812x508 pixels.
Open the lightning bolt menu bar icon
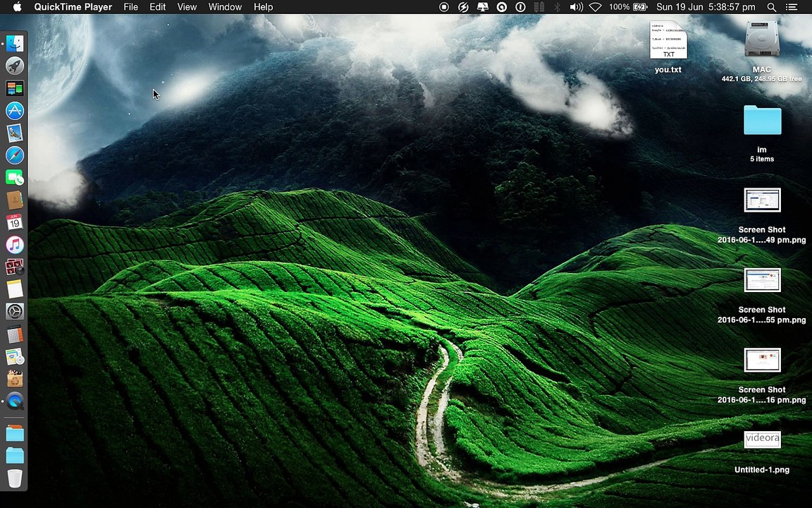[464, 7]
